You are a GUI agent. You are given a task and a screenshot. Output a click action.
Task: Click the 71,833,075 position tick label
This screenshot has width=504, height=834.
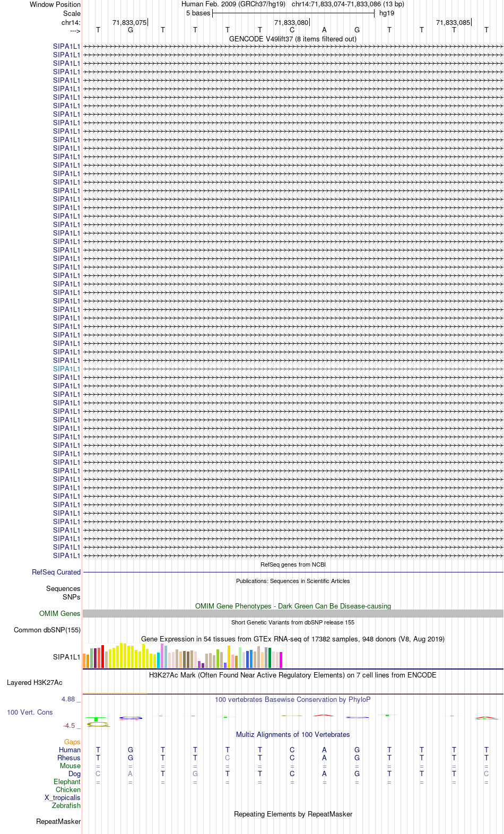[x=129, y=22]
